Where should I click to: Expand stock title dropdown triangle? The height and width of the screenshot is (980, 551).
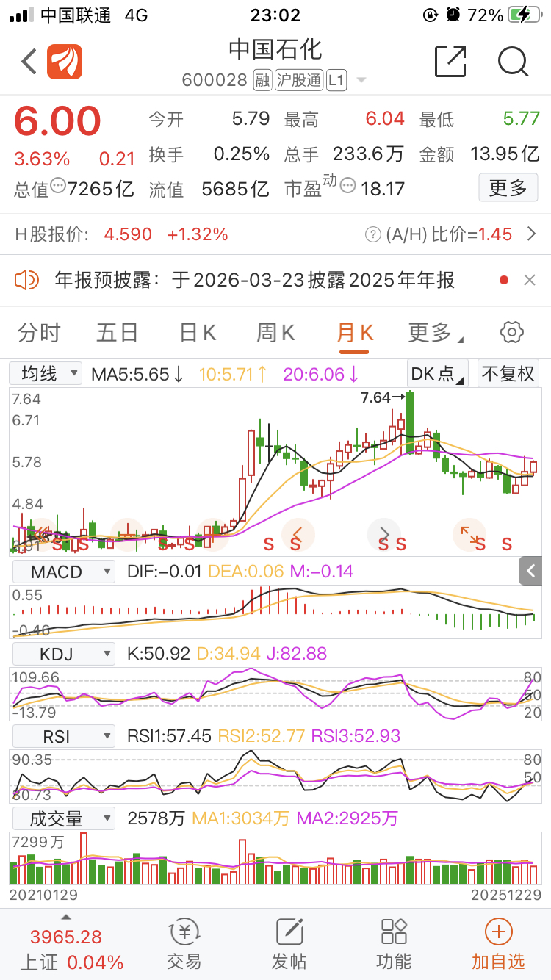pos(361,81)
